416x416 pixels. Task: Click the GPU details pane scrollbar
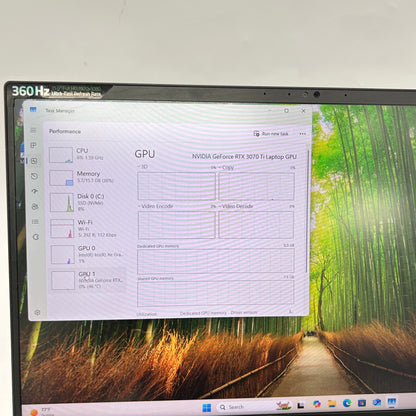308,210
